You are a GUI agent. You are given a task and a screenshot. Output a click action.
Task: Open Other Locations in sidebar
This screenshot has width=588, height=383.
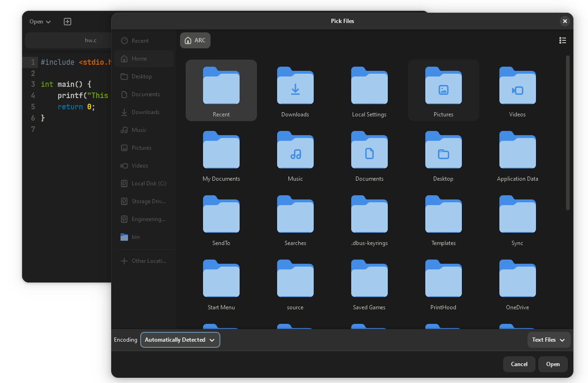tap(144, 261)
